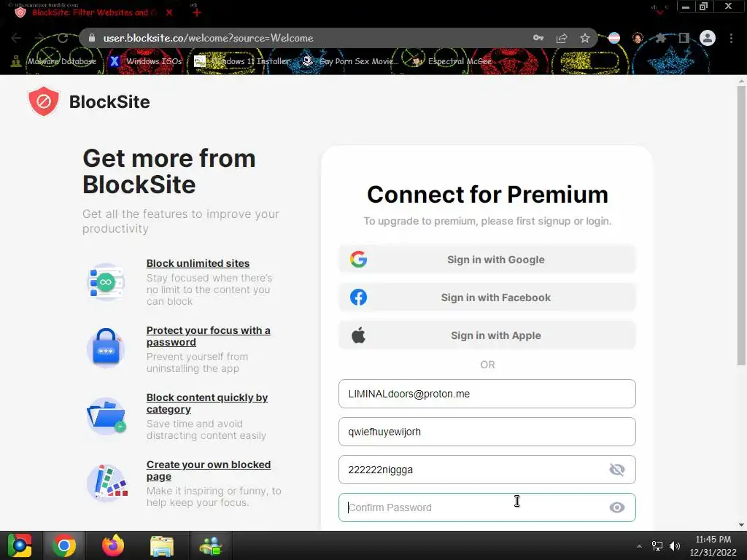Click the Start button on taskbar
The height and width of the screenshot is (560, 747).
click(x=19, y=545)
